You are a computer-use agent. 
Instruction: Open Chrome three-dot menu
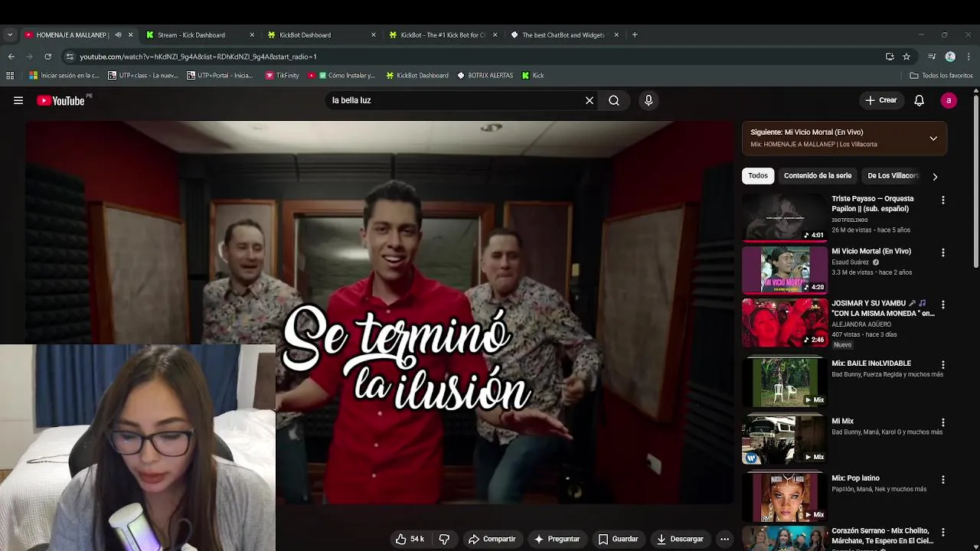[969, 57]
